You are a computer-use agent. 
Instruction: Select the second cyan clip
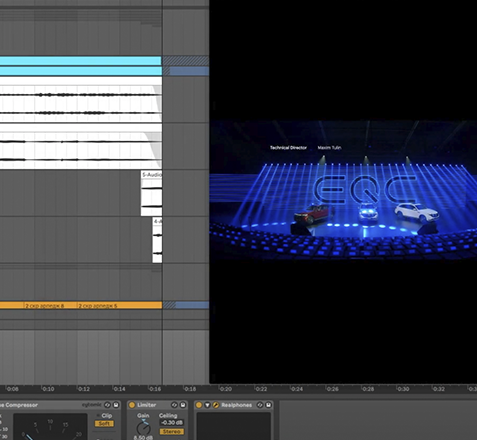point(81,71)
